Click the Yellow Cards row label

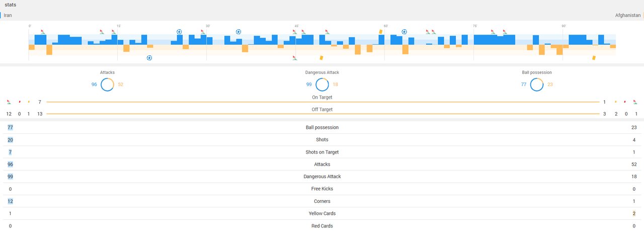pyautogui.click(x=322, y=213)
